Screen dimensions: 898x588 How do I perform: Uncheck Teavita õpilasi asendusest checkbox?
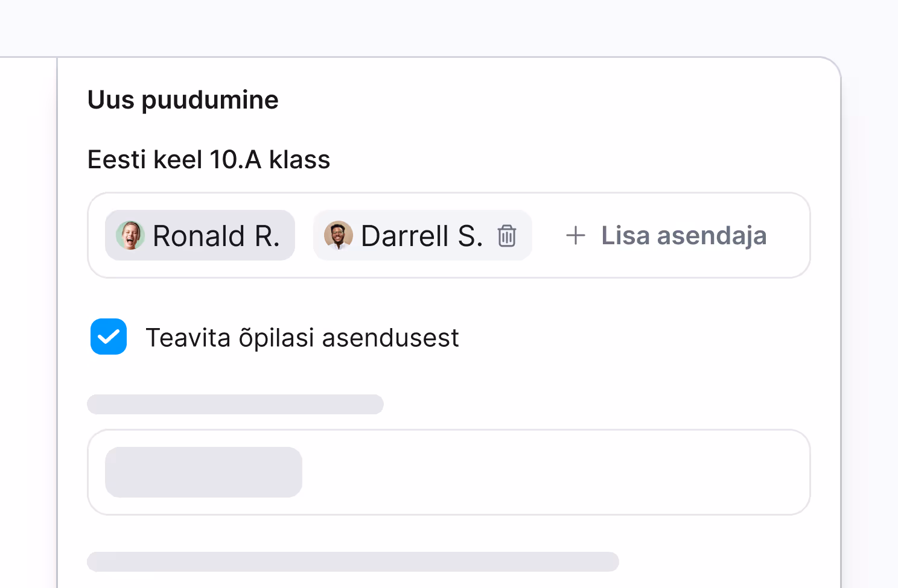pos(109,337)
